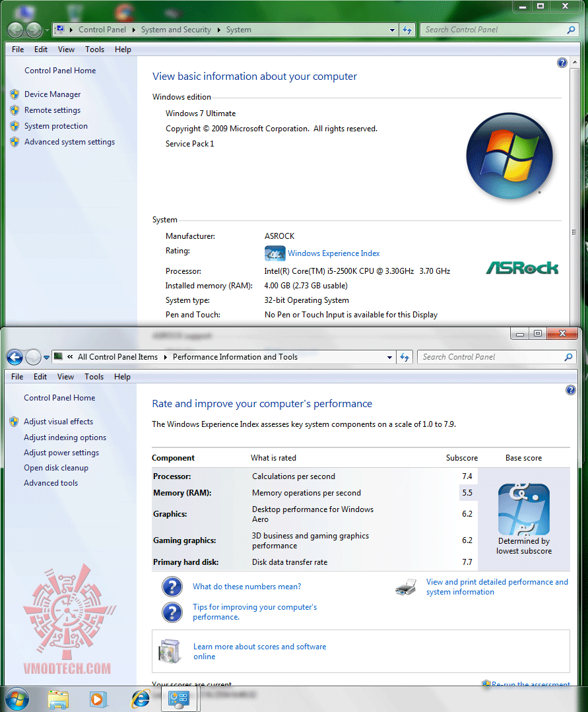Screen dimensions: 588x712
Task: Open Advanced tools link
Action: (x=51, y=483)
